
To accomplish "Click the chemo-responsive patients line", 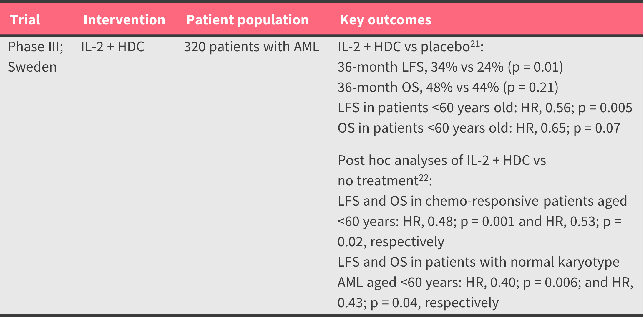I will [482, 201].
